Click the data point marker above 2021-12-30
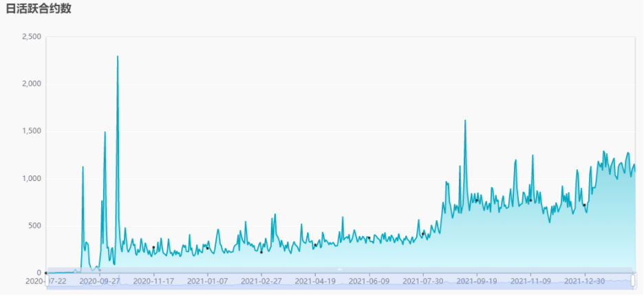644x296 pixels. 584,204
